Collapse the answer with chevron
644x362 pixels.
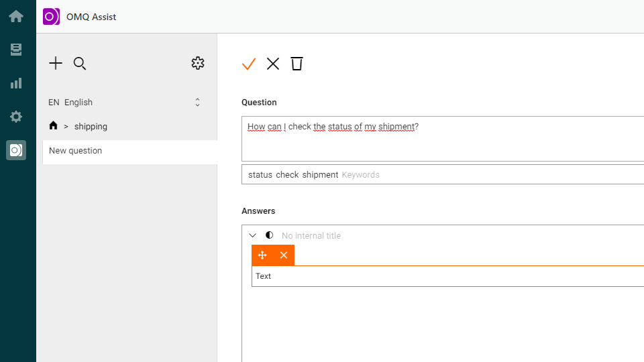(x=253, y=235)
